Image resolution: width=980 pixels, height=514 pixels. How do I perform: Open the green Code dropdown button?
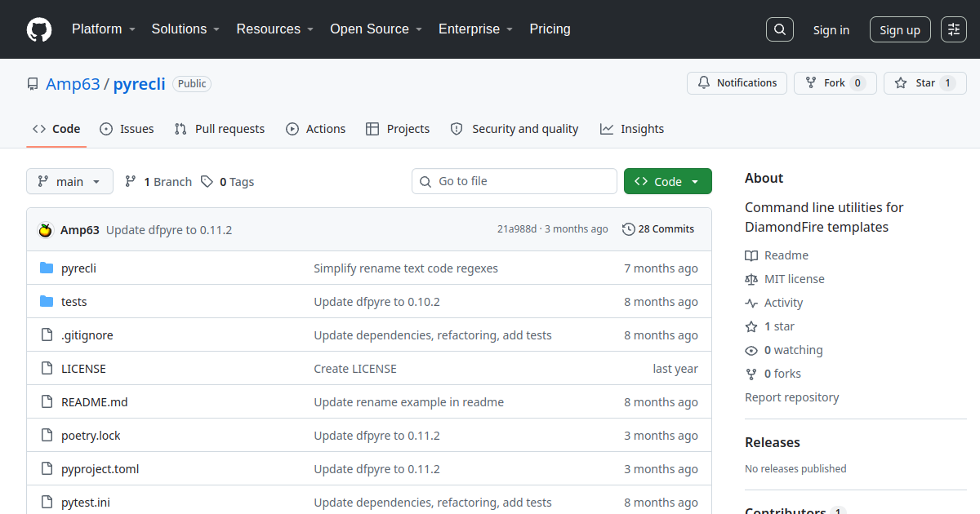(668, 181)
